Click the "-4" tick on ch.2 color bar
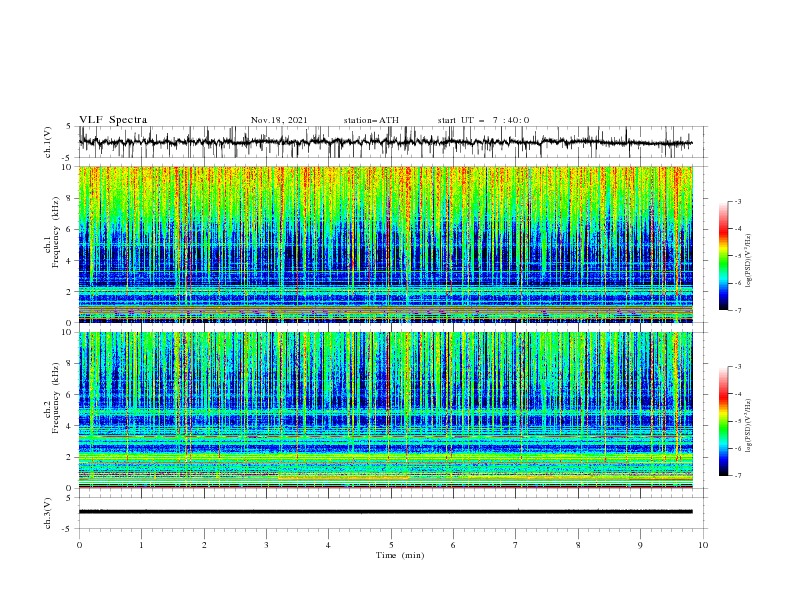 pos(737,394)
